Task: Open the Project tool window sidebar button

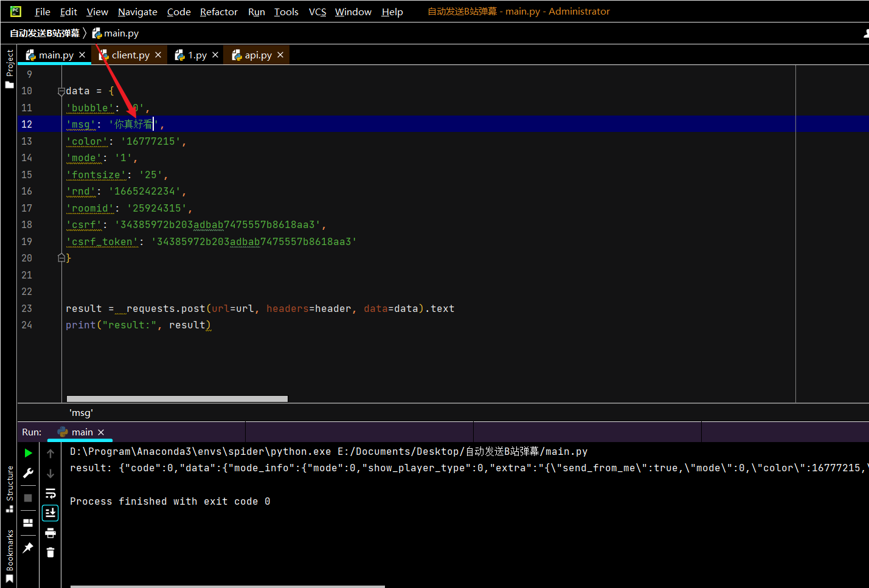Action: pyautogui.click(x=9, y=68)
